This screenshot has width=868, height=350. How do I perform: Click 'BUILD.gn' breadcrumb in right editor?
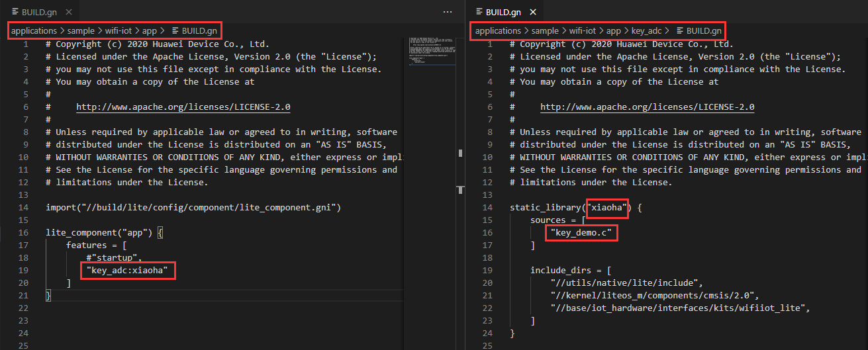[704, 30]
